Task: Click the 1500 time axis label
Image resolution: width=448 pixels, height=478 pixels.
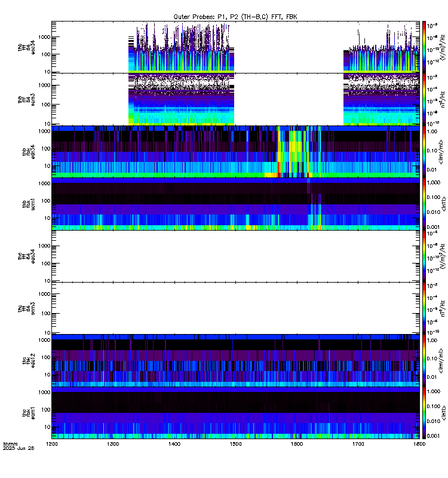Action: 235,444
